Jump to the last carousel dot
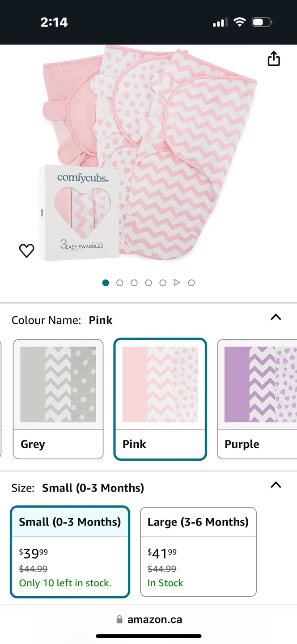 (191, 283)
